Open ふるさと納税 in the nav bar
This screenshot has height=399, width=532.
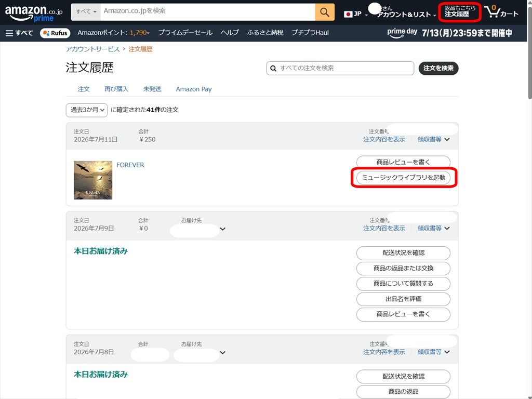pos(265,33)
